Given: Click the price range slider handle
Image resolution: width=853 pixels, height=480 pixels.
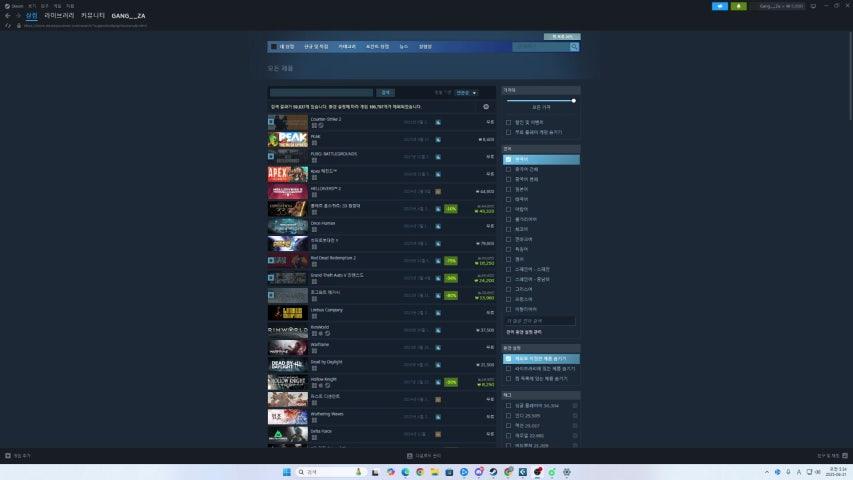Looking at the screenshot, I should (573, 101).
